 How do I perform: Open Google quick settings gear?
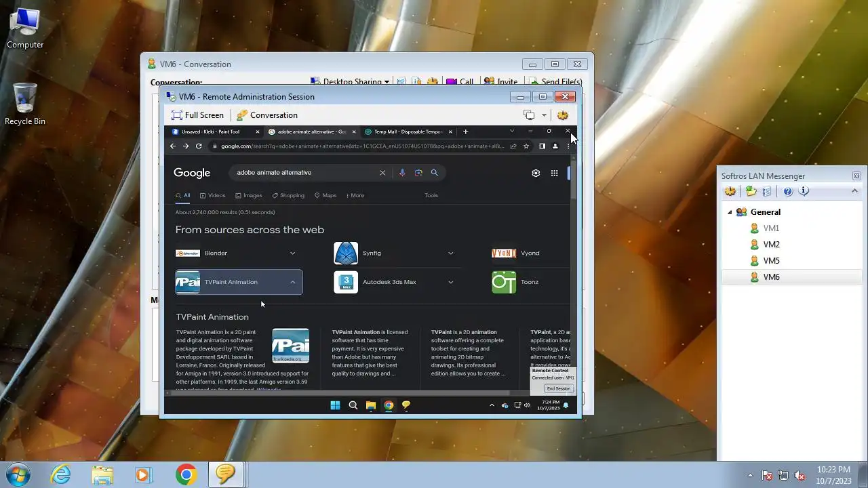click(536, 173)
